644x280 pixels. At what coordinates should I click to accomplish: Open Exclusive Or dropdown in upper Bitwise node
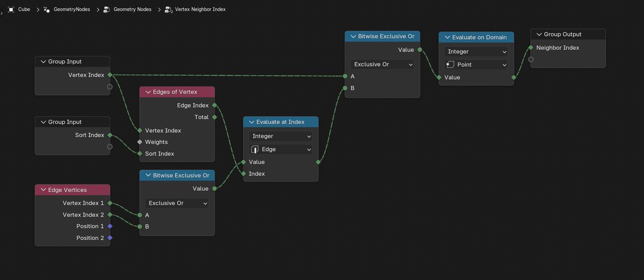pyautogui.click(x=382, y=64)
